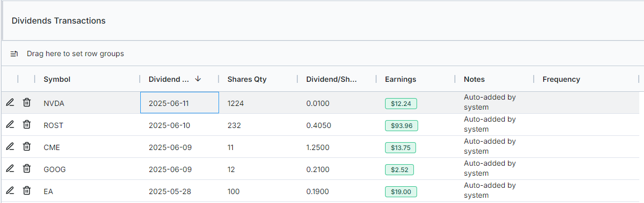The image size is (644, 203).
Task: Delete the CME dividend transaction
Action: click(27, 147)
